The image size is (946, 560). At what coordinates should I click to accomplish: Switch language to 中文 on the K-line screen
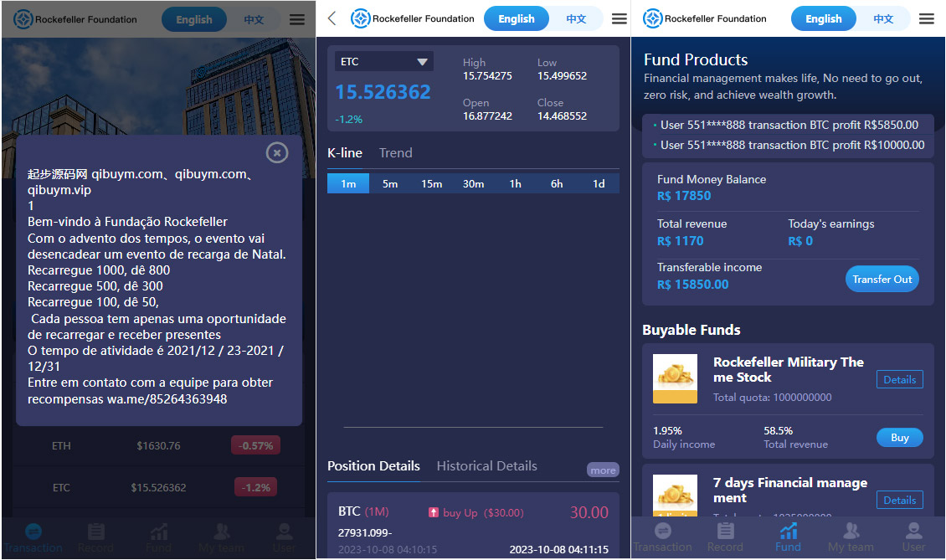[x=576, y=18]
